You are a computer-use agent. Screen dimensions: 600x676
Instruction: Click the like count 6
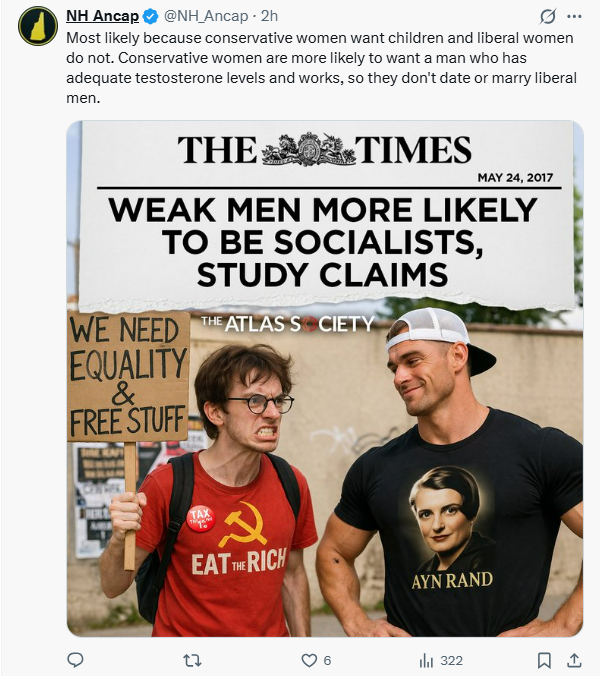(328, 660)
